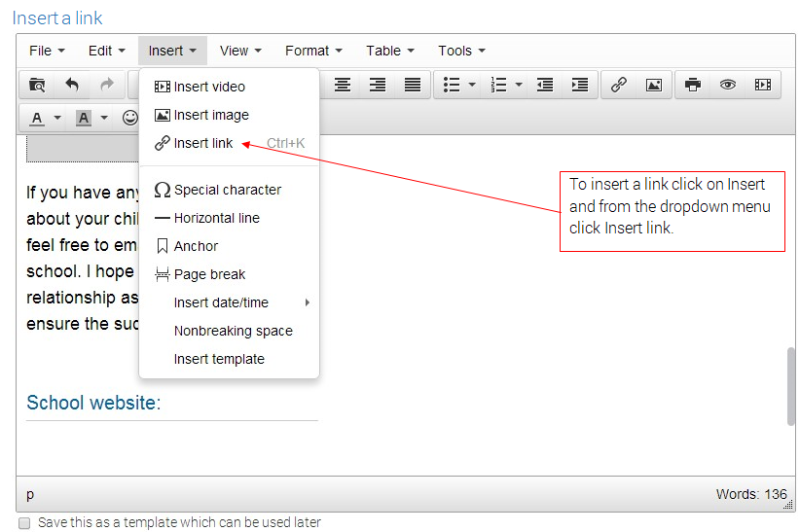Select Insert template menu entry
Viewport: 800px width, 532px height.
[219, 359]
